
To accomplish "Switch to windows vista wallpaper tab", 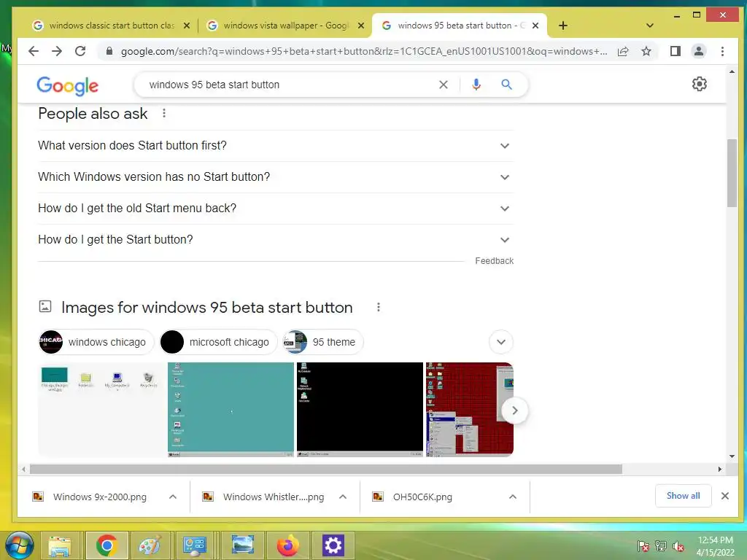I will [286, 26].
